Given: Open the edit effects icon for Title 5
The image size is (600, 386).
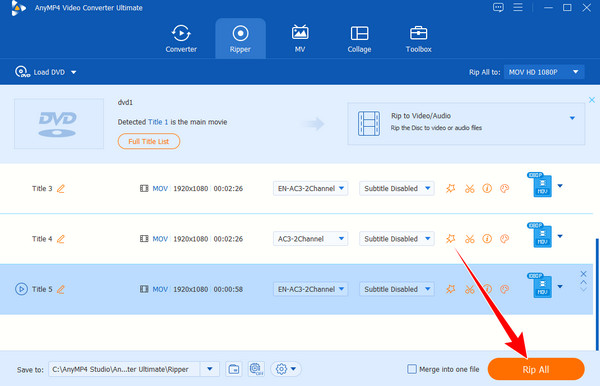Looking at the screenshot, I should coord(450,289).
